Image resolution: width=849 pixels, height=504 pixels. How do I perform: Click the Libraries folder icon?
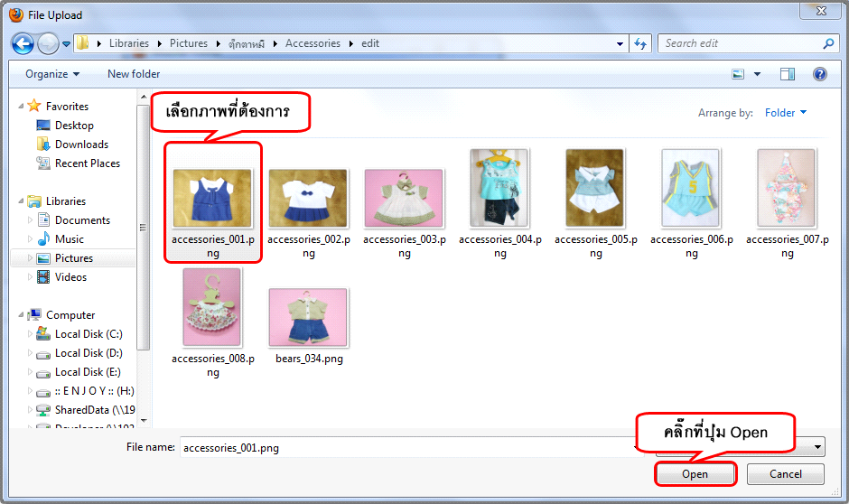(34, 201)
